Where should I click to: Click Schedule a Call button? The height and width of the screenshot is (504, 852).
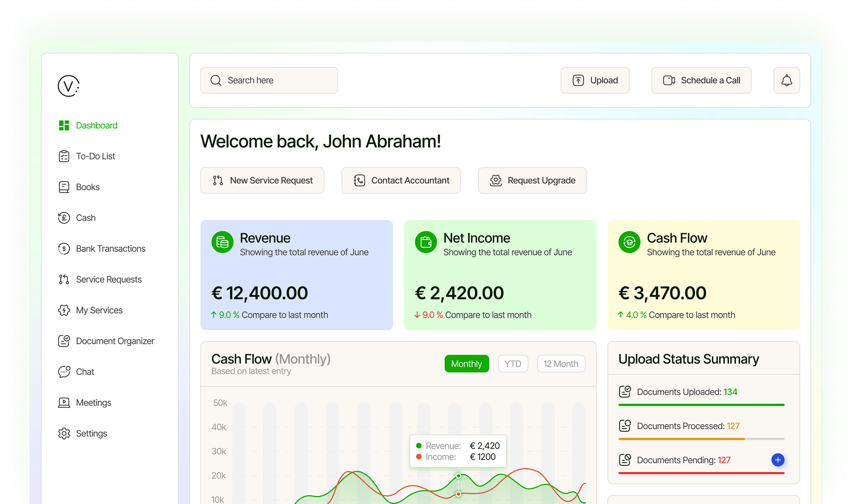(x=701, y=81)
